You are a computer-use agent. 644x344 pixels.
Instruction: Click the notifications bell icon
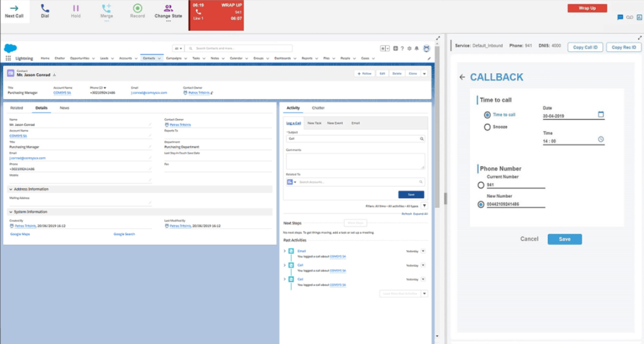pyautogui.click(x=417, y=48)
